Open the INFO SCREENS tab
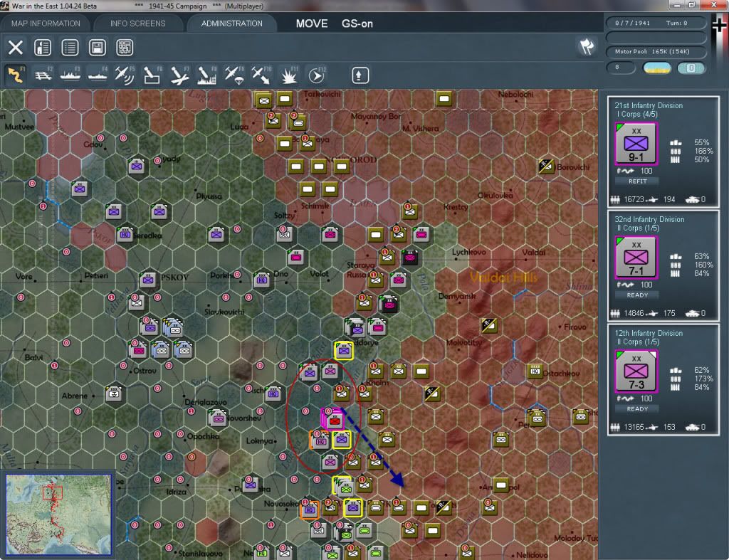 (137, 23)
